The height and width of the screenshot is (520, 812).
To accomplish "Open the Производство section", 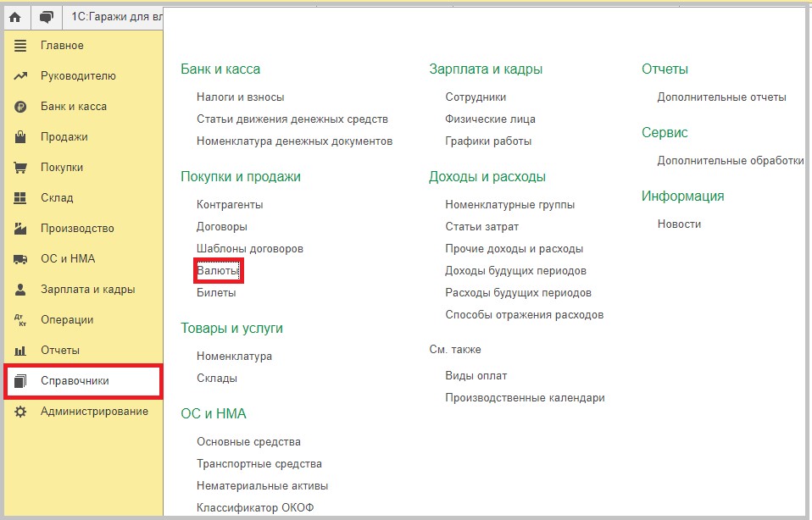I will coord(77,228).
